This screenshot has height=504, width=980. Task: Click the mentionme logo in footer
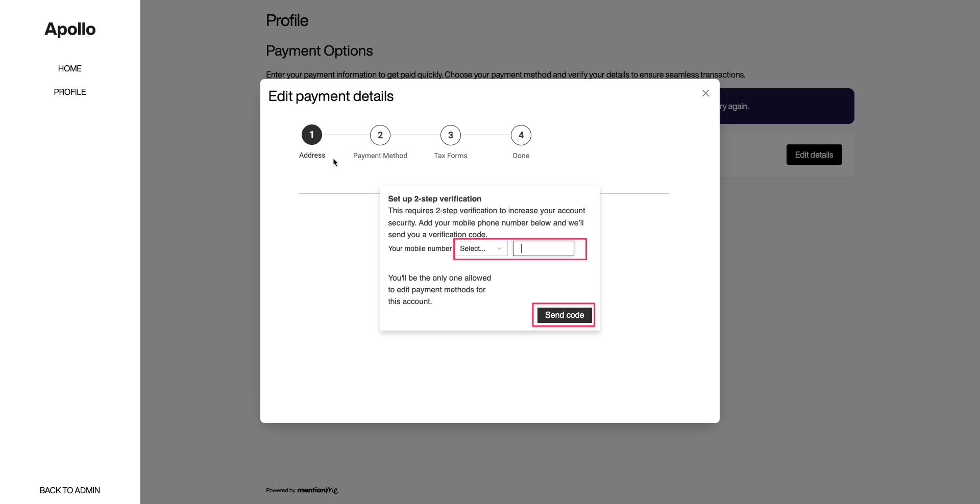coord(317,490)
